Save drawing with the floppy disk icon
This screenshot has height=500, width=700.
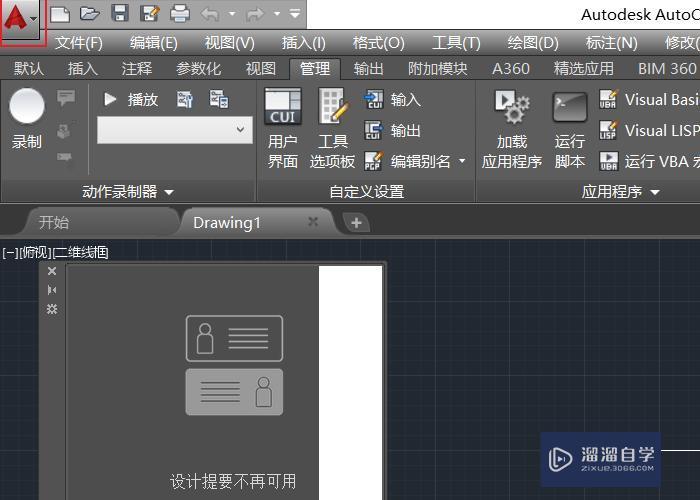120,14
